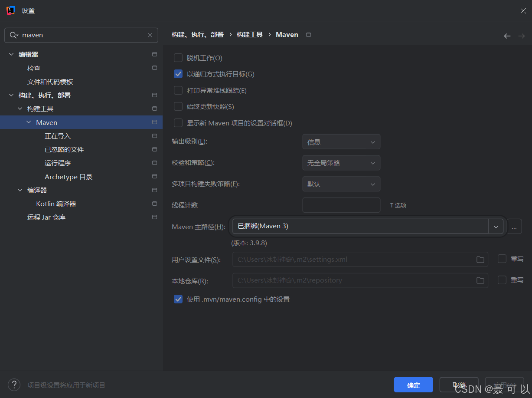Go back using the left arrow
Image resolution: width=532 pixels, height=398 pixels.
[x=507, y=36]
